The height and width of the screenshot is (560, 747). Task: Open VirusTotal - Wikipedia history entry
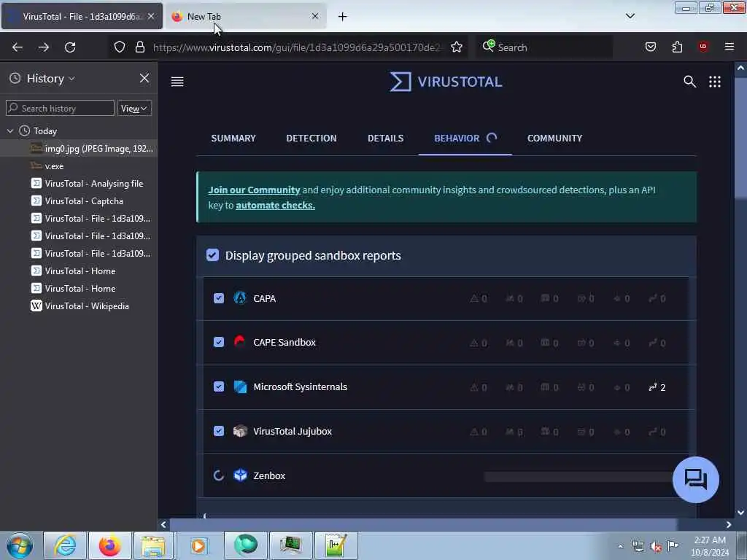[x=79, y=306]
